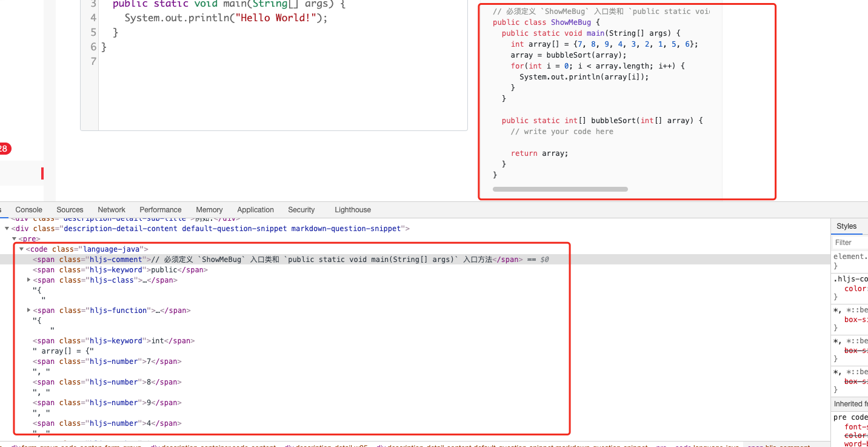The height and width of the screenshot is (447, 868).
Task: Open the Performance tab
Action: (x=160, y=209)
